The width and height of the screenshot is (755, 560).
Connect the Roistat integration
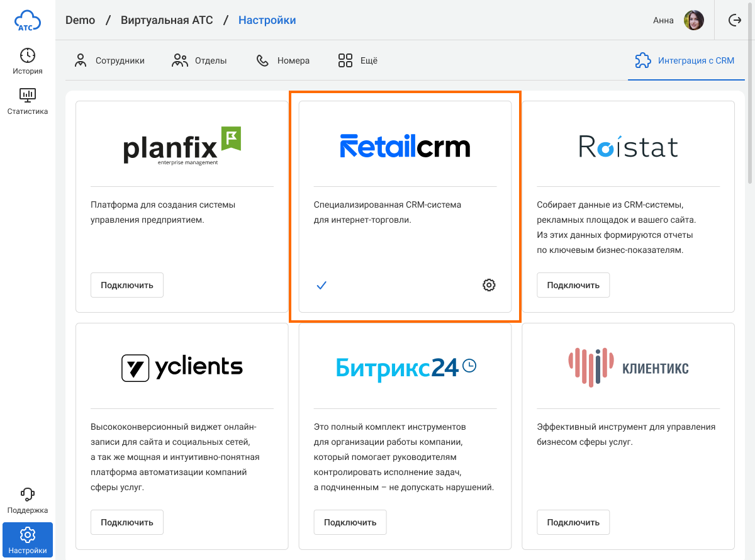tap(573, 285)
